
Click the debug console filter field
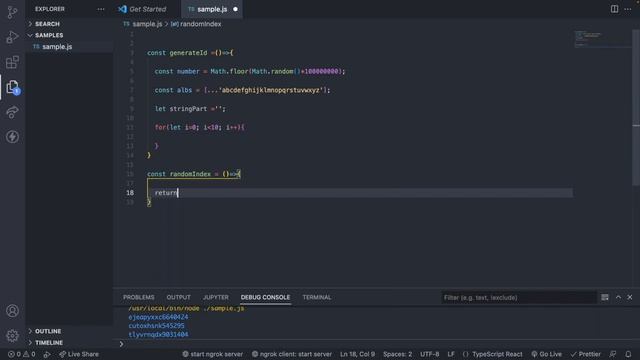pyautogui.click(x=518, y=298)
